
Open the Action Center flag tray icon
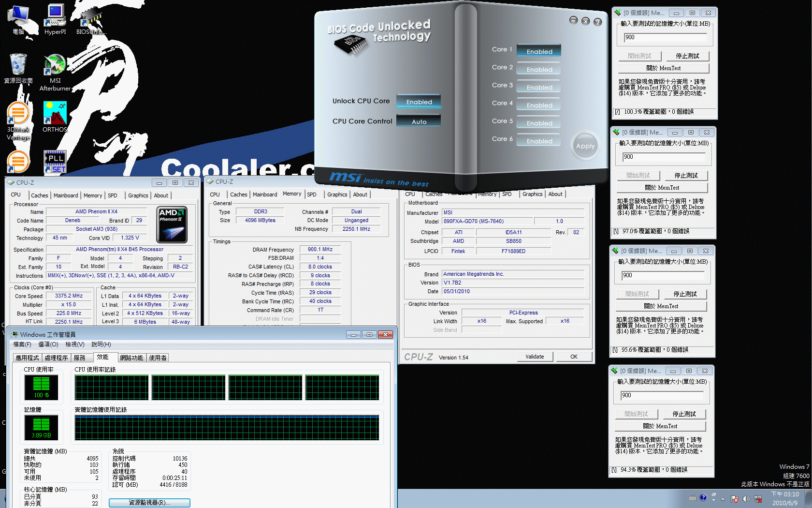click(x=734, y=499)
